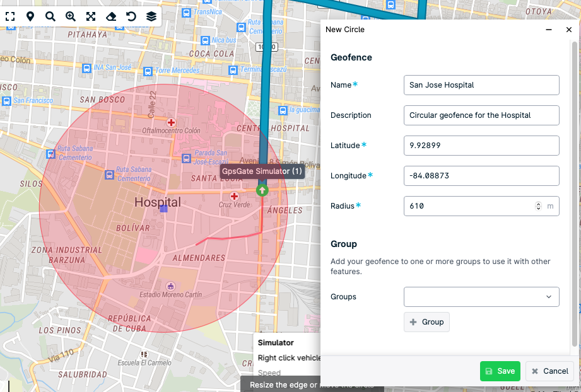This screenshot has width=581, height=392.
Task: Click the PITAHAYA neighborhood label
Action: tap(87, 35)
